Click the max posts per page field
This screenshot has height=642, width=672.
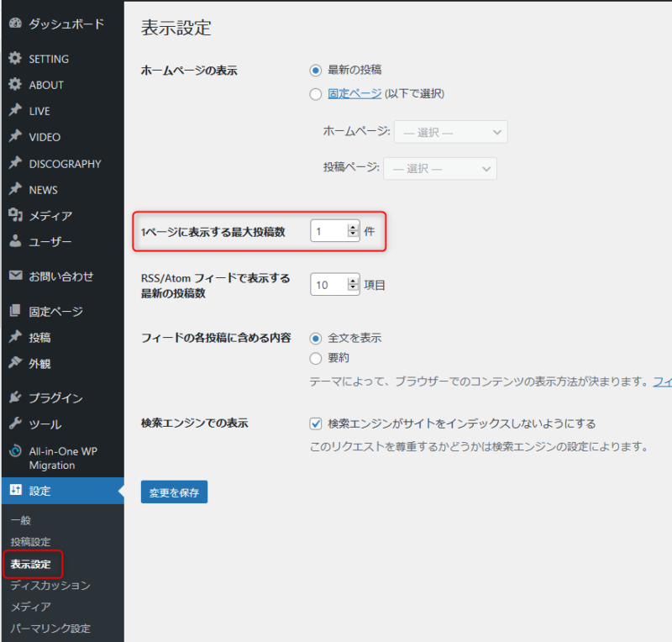click(x=328, y=231)
